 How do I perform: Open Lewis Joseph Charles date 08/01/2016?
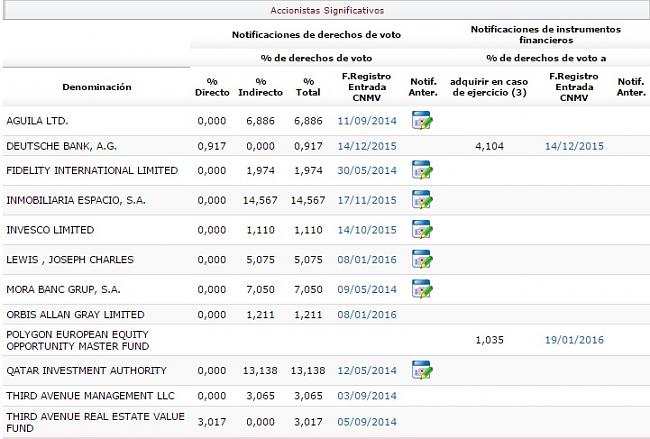367,260
